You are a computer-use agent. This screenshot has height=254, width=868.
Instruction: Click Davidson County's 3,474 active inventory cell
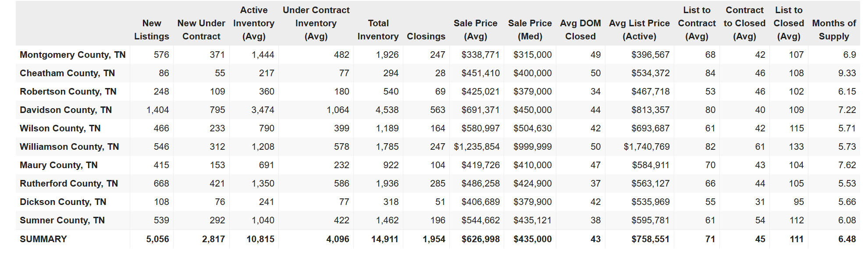[263, 110]
